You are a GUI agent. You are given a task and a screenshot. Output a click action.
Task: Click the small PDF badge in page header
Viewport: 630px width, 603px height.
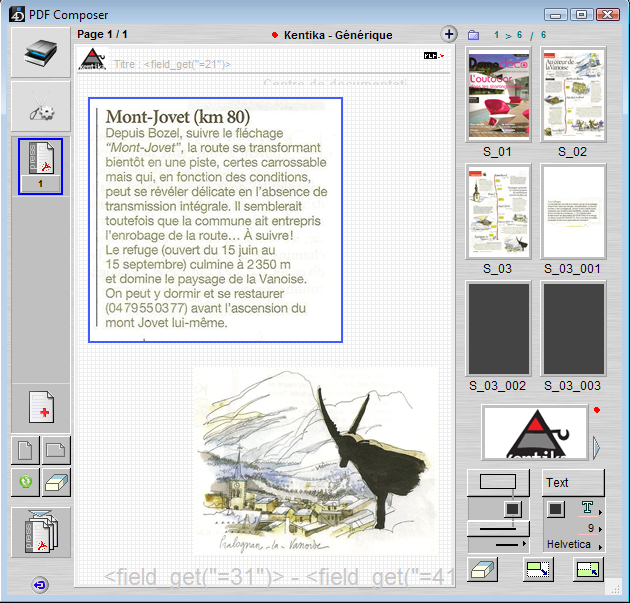click(x=434, y=56)
